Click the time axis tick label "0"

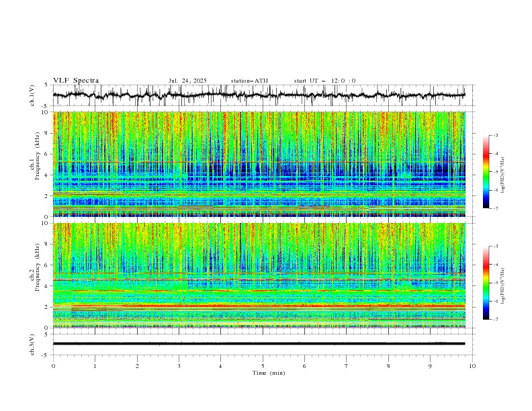[x=53, y=366]
